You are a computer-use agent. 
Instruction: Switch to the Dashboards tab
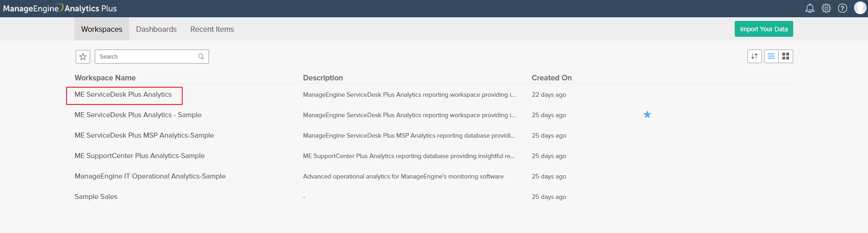tap(156, 29)
